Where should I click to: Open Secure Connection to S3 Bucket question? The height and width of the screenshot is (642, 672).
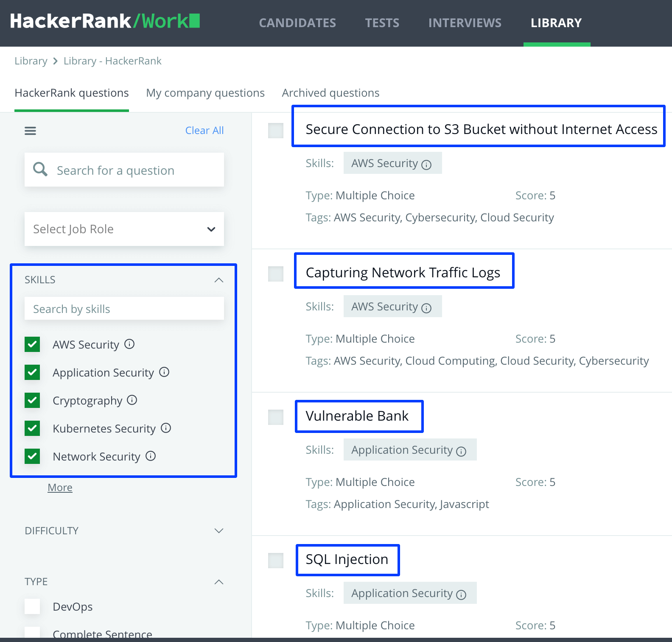pos(482,129)
